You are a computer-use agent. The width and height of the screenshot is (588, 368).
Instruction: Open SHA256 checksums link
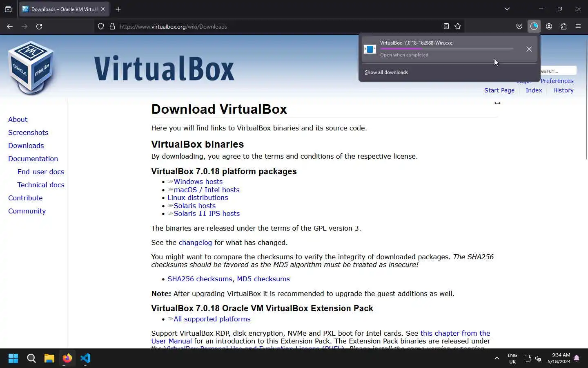point(200,279)
